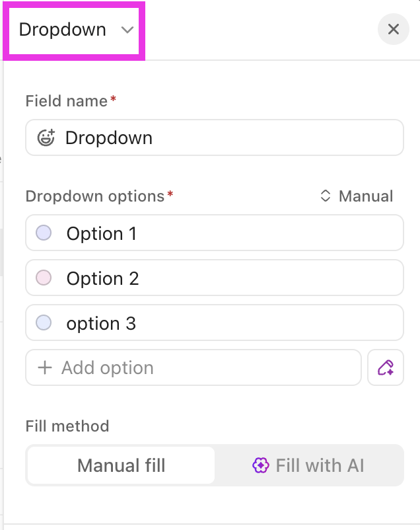Open the Manual sorting dropdown
The height and width of the screenshot is (530, 420).
[x=357, y=196]
